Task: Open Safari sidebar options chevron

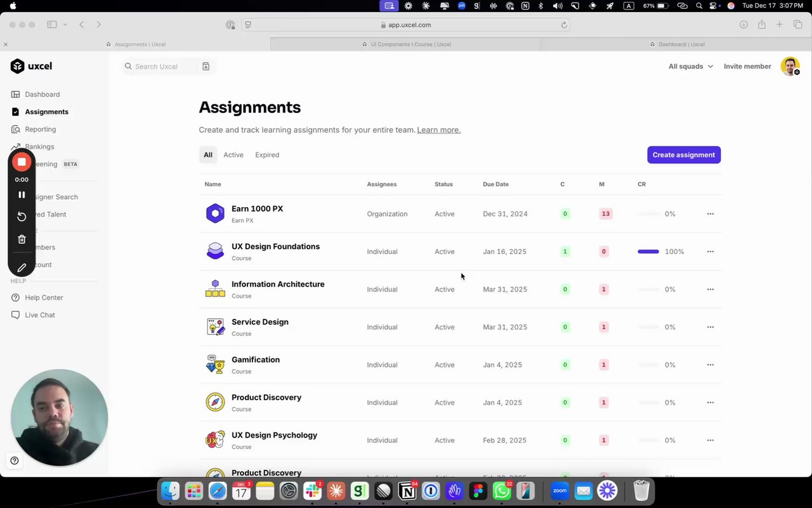Action: tap(65, 25)
